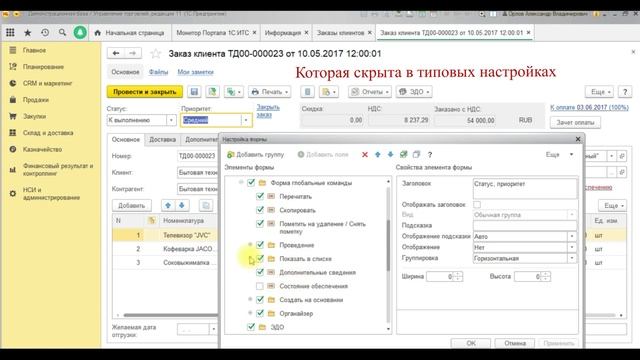640x360 pixels.
Task: Add order to favorites with star
Action: tap(156, 53)
